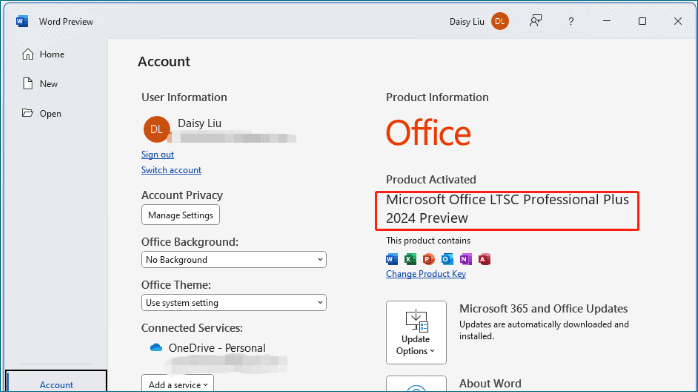
Task: Select New in the left sidebar
Action: coord(40,84)
